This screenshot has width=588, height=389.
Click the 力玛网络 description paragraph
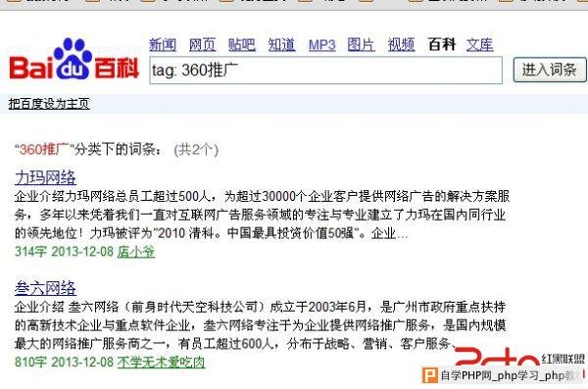tap(262, 215)
